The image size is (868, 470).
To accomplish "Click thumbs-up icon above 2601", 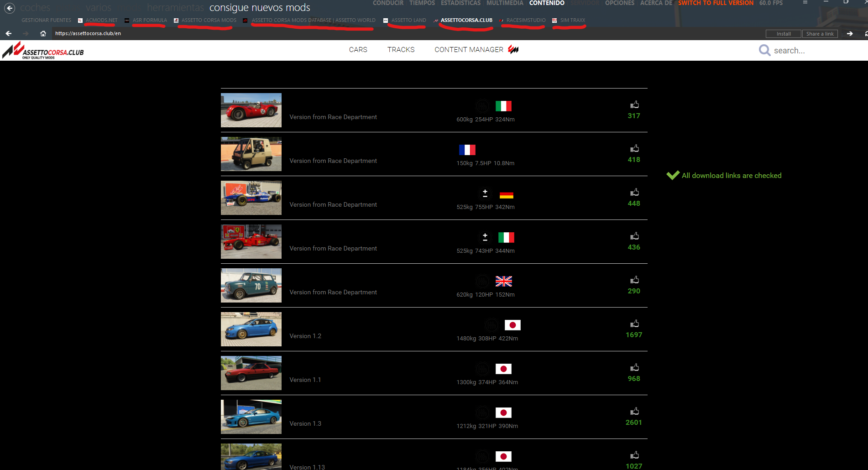I will pos(634,412).
